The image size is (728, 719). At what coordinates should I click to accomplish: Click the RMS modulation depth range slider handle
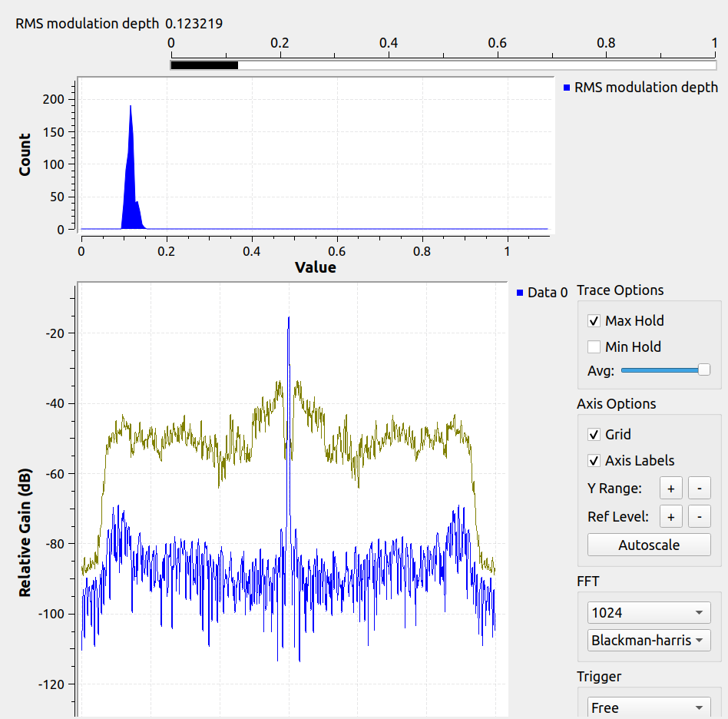tap(203, 65)
